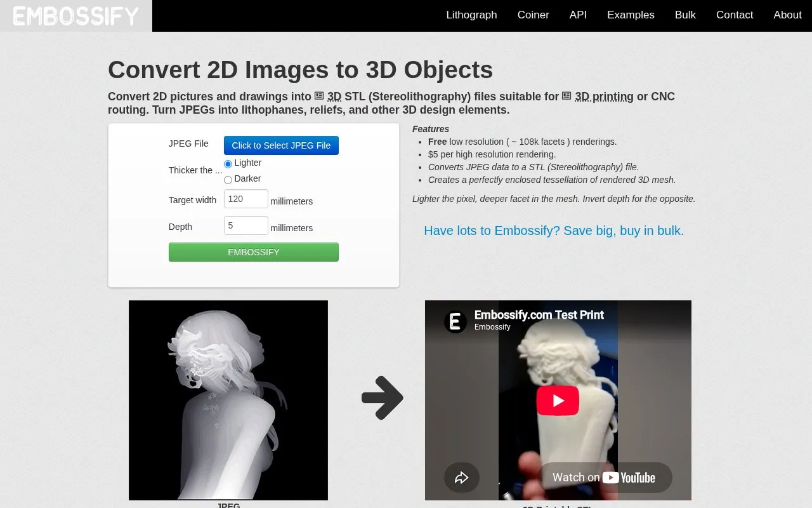The width and height of the screenshot is (812, 508).
Task: Select the Lighter radio option
Action: (228, 164)
